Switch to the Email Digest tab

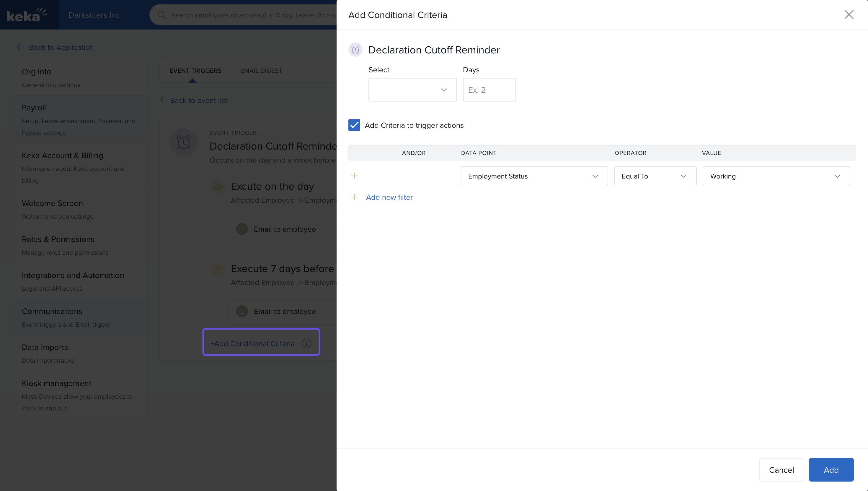(x=261, y=71)
